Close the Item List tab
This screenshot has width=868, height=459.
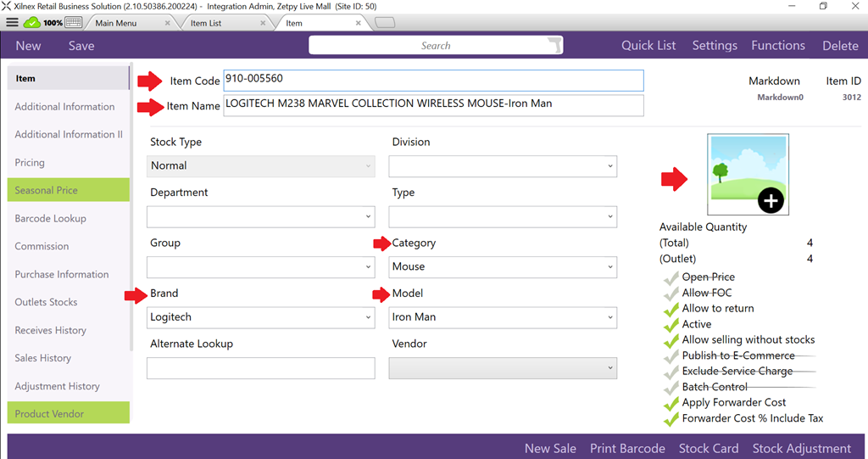[x=263, y=23]
